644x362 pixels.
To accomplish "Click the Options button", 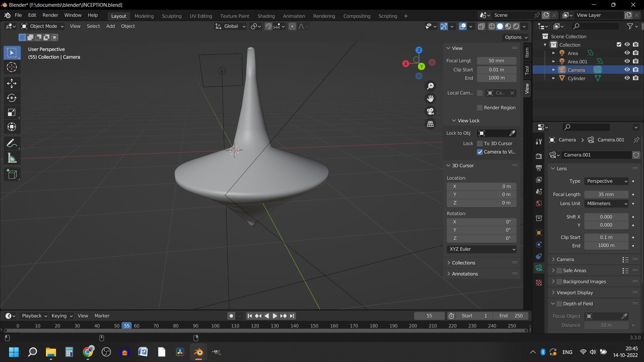I will coord(516,37).
